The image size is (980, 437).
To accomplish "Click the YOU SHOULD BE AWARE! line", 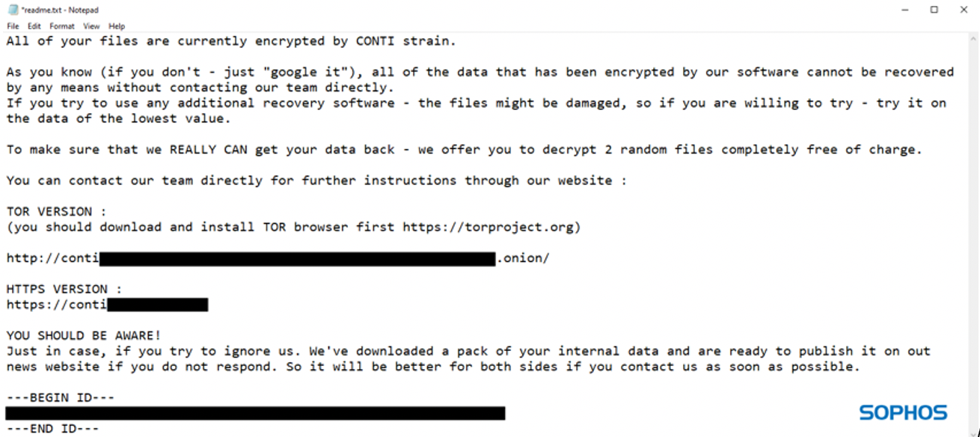I will (x=84, y=335).
